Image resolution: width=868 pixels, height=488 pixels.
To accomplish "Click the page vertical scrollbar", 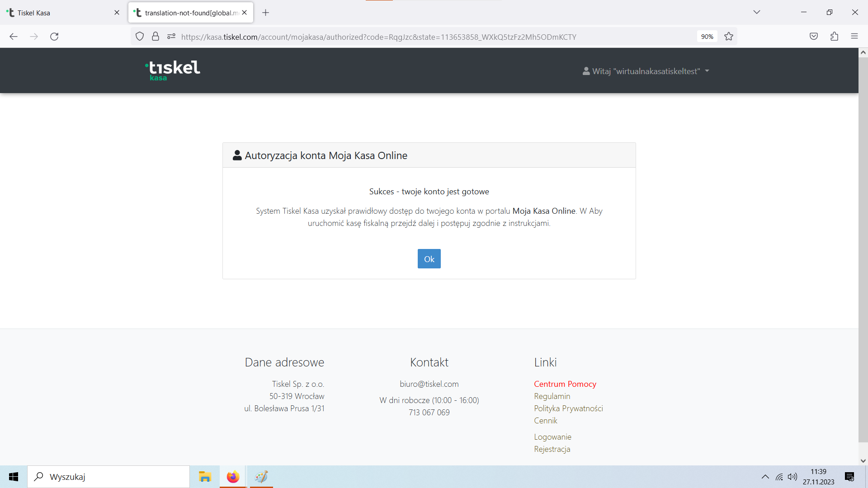I will [863, 249].
